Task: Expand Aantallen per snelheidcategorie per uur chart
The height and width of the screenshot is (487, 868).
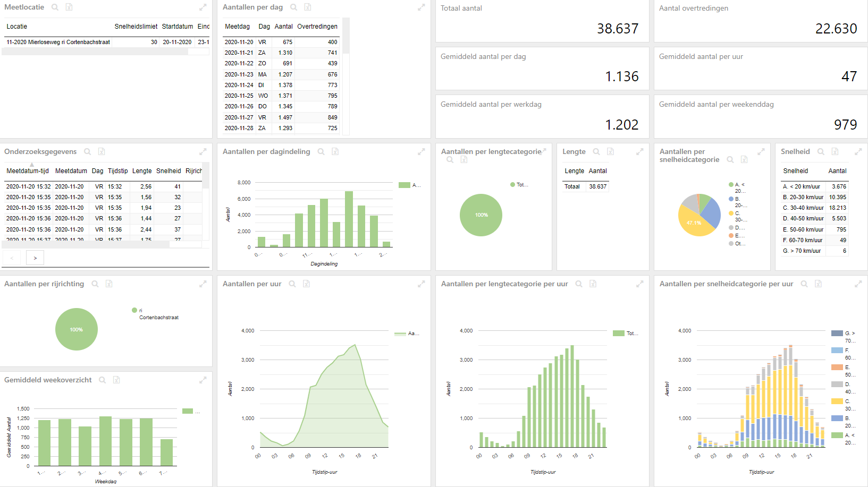Action: [x=858, y=284]
